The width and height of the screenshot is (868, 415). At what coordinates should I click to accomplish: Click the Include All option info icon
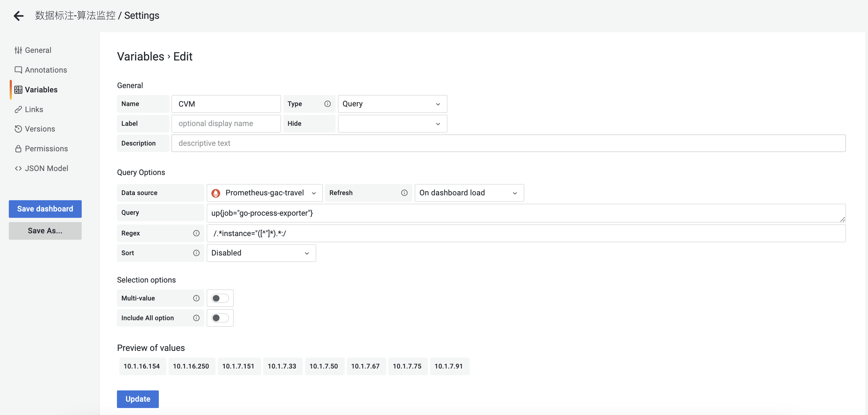196,318
